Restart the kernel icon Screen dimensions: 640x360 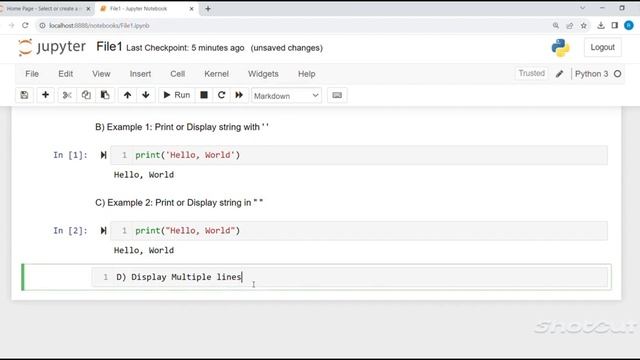point(221,96)
